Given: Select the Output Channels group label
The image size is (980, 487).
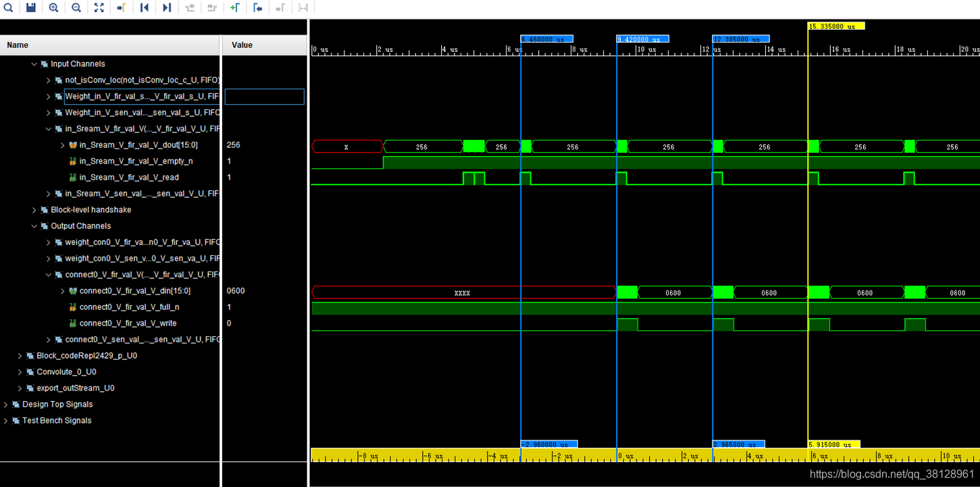Looking at the screenshot, I should 80,226.
